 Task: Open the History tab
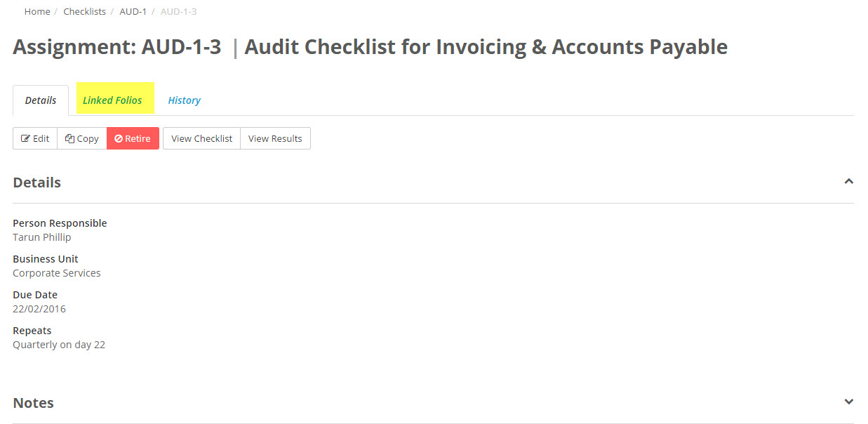click(x=184, y=100)
